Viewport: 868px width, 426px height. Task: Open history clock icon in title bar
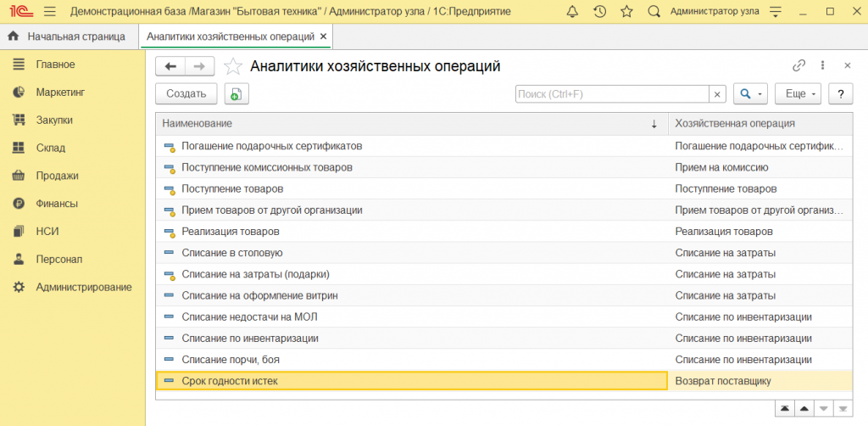coord(599,12)
